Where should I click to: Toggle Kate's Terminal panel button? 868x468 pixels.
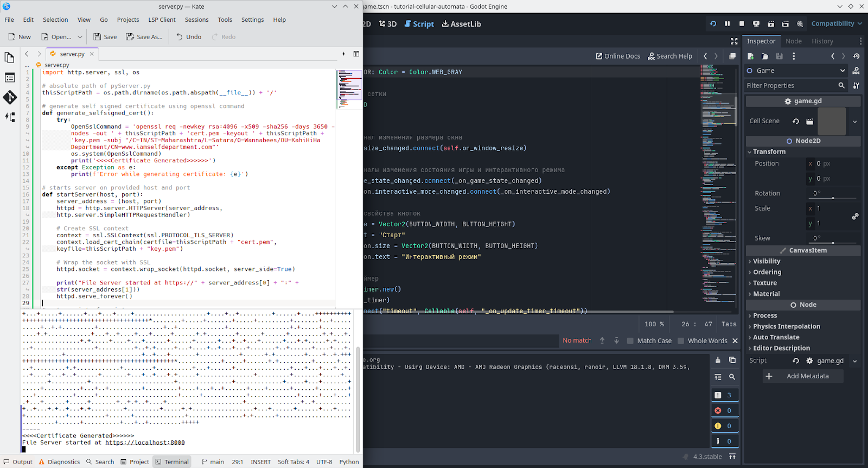[x=172, y=462]
